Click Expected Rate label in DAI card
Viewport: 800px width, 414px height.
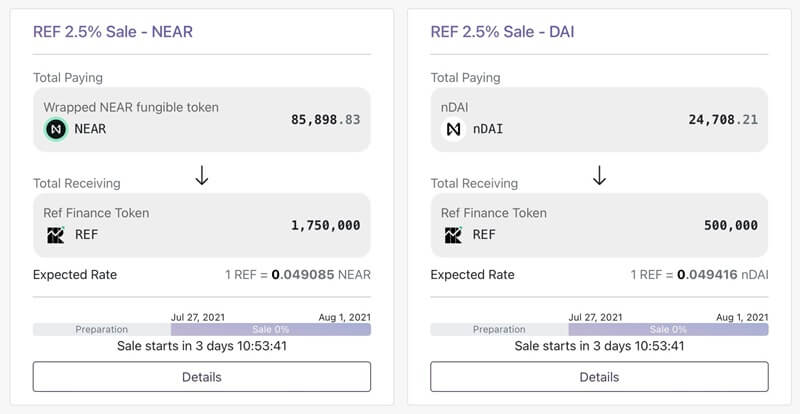point(472,275)
